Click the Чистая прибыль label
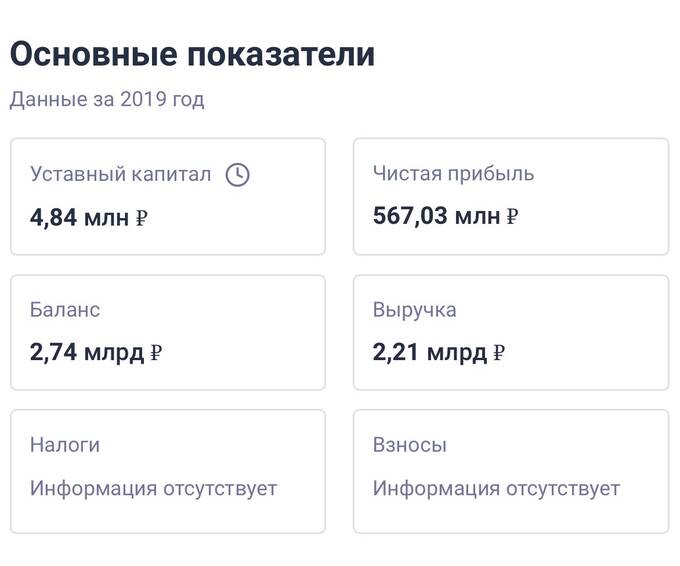 (454, 173)
